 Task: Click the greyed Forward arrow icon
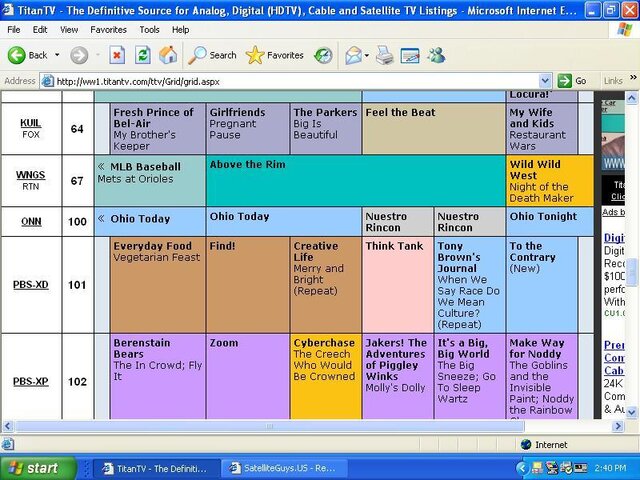(79, 55)
